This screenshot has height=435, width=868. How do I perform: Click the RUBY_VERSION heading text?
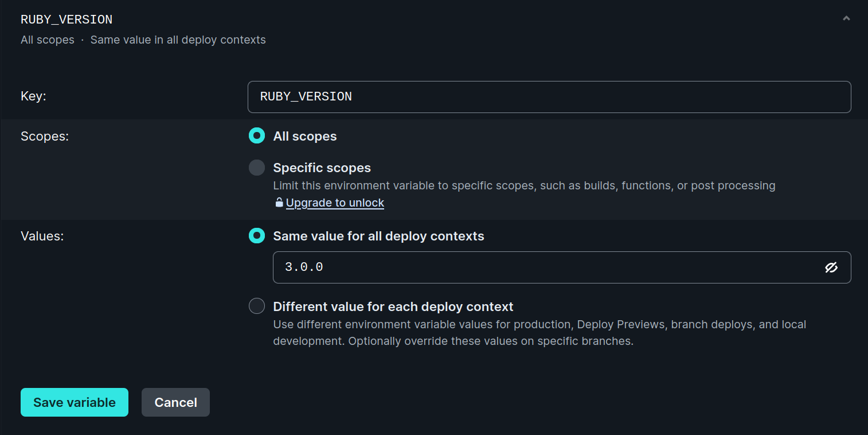tap(66, 19)
